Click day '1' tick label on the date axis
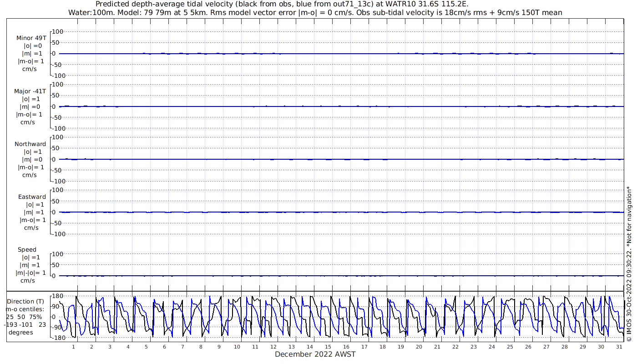Screen dimensions: 637x364 74,347
